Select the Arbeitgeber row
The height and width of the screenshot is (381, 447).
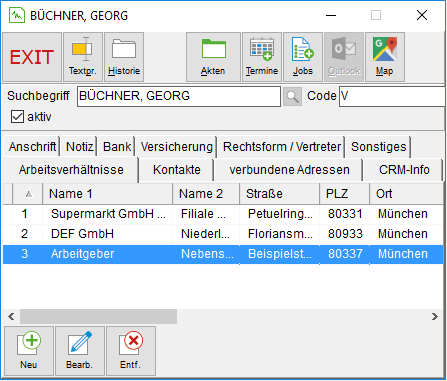(x=223, y=254)
